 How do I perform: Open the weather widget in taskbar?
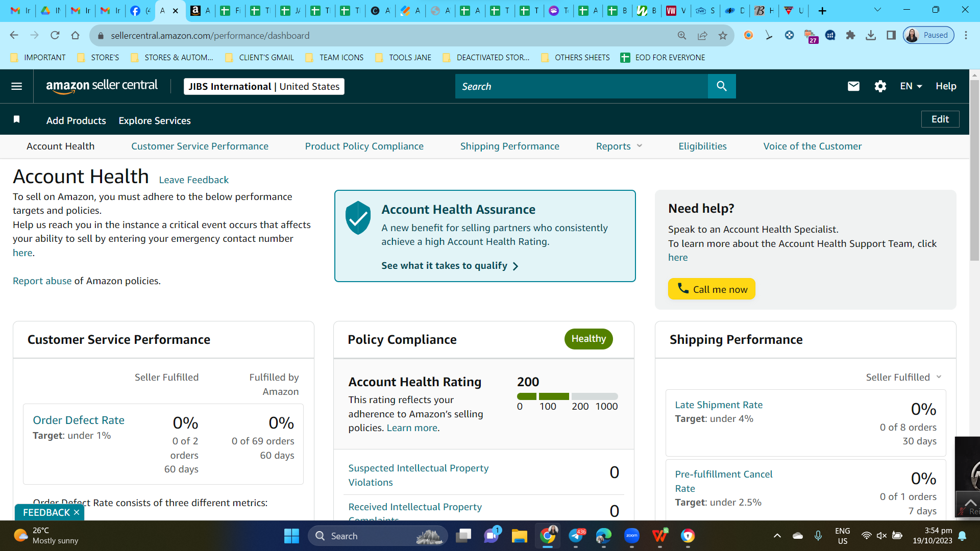(x=46, y=536)
